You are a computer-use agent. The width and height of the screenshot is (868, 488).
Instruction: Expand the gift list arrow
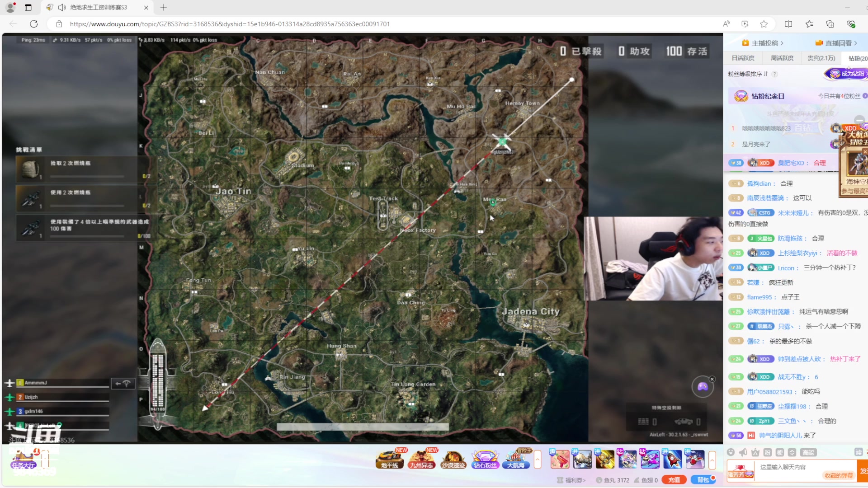[712, 460]
